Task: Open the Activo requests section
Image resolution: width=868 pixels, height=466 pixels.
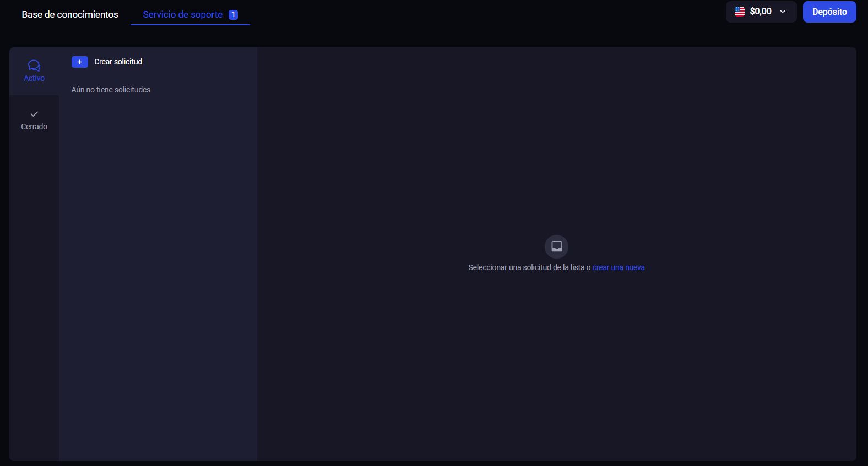Action: 34,71
